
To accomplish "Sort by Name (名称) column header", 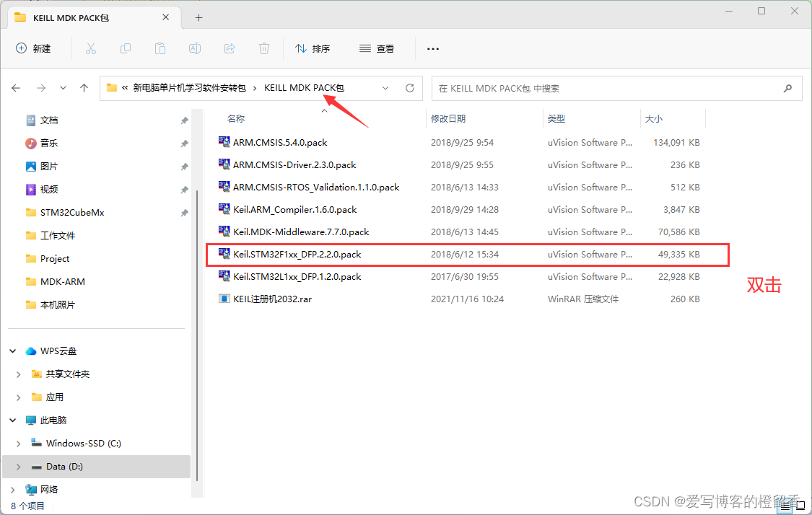I will [x=236, y=118].
